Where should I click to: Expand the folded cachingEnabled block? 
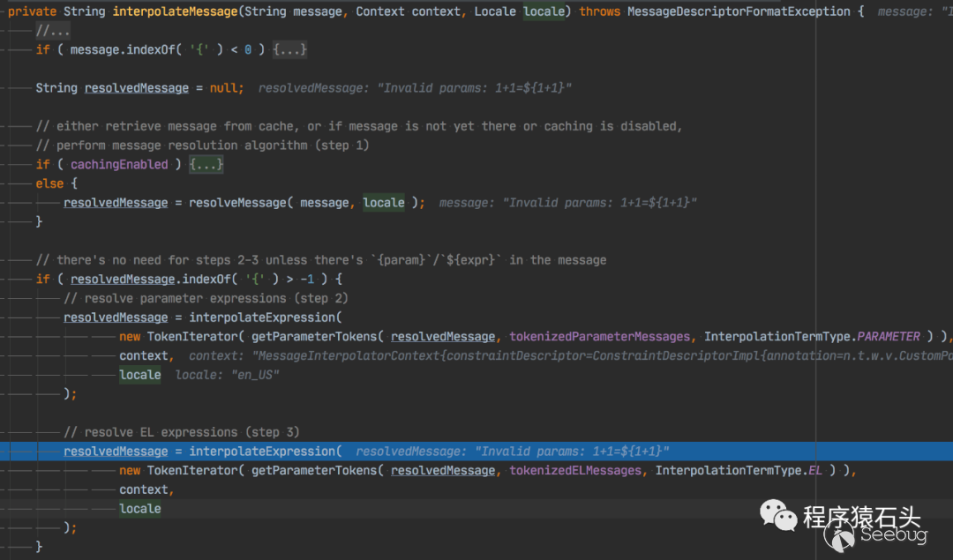coord(206,165)
